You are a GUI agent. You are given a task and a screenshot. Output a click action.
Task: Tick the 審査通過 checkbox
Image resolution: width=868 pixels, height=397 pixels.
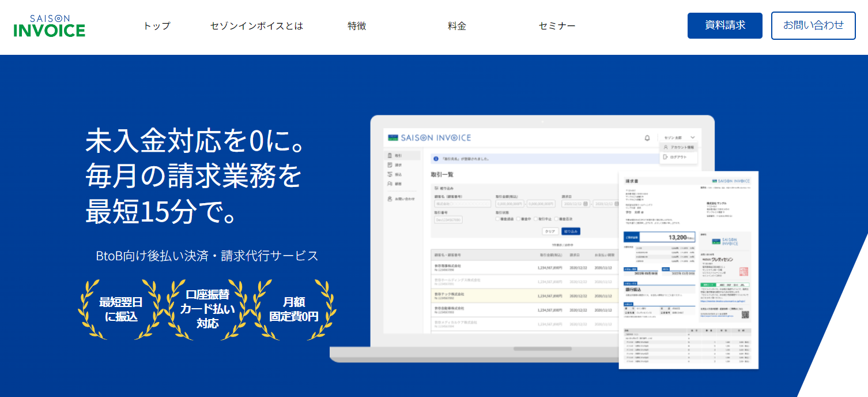coord(498,219)
